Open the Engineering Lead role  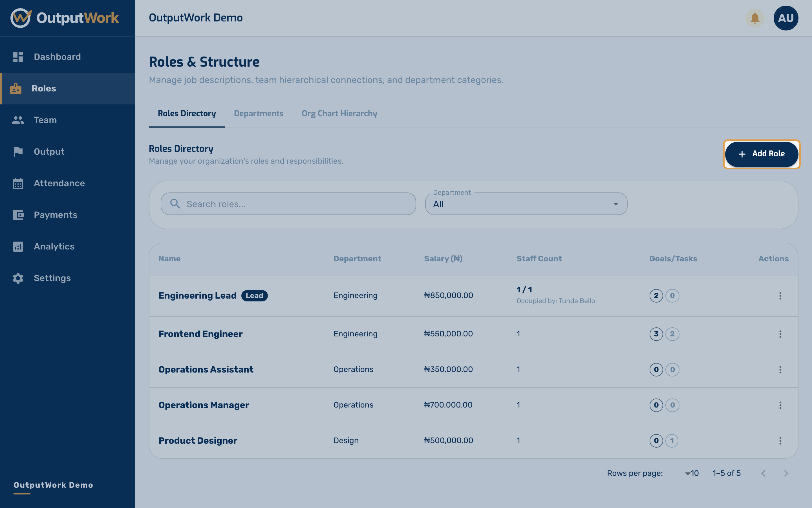pos(197,296)
